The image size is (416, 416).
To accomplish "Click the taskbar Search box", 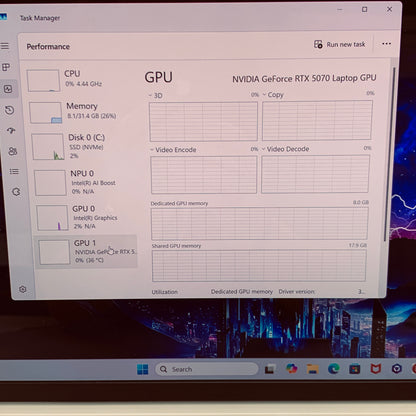I will click(x=207, y=369).
